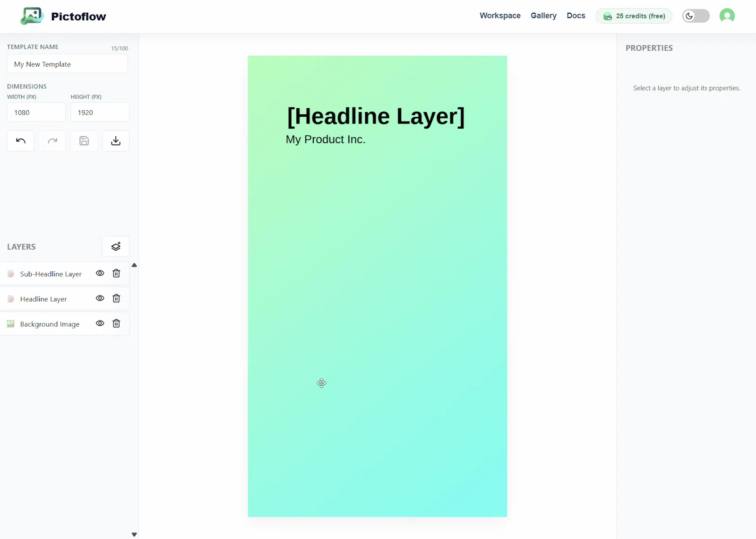The image size is (756, 539).
Task: Click the credits coin icon
Action: pos(608,16)
